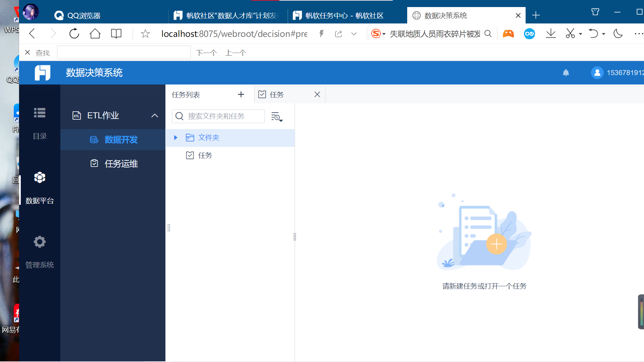The image size is (644, 362).
Task: Close the 任务 editor tab
Action: pyautogui.click(x=317, y=95)
